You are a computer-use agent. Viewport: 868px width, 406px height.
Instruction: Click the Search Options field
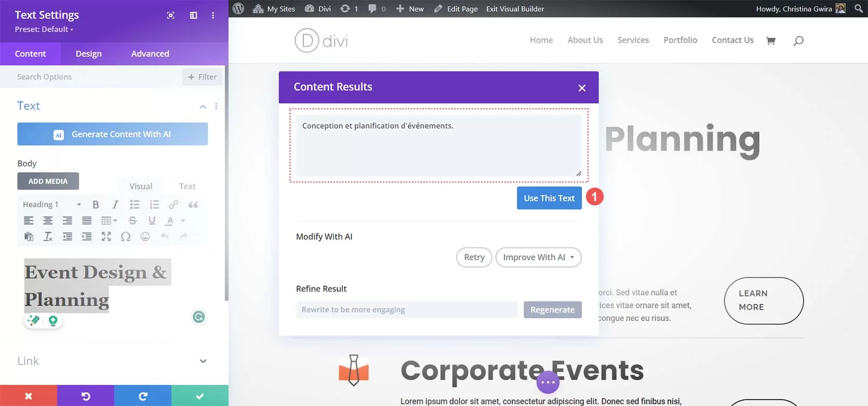coord(91,77)
